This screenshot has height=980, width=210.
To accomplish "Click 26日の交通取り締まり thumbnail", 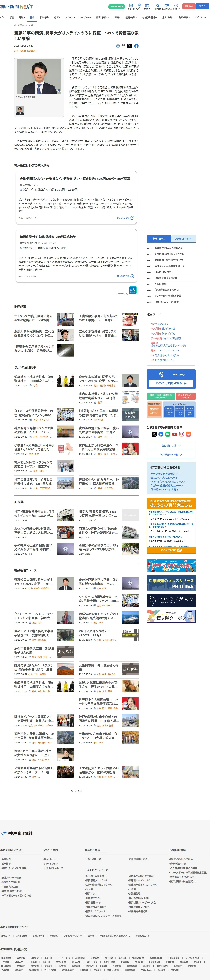I will pos(130,635).
